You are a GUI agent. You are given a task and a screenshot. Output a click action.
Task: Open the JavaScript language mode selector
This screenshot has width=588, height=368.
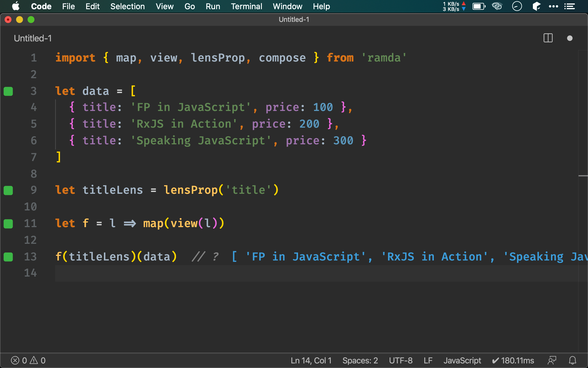(462, 360)
